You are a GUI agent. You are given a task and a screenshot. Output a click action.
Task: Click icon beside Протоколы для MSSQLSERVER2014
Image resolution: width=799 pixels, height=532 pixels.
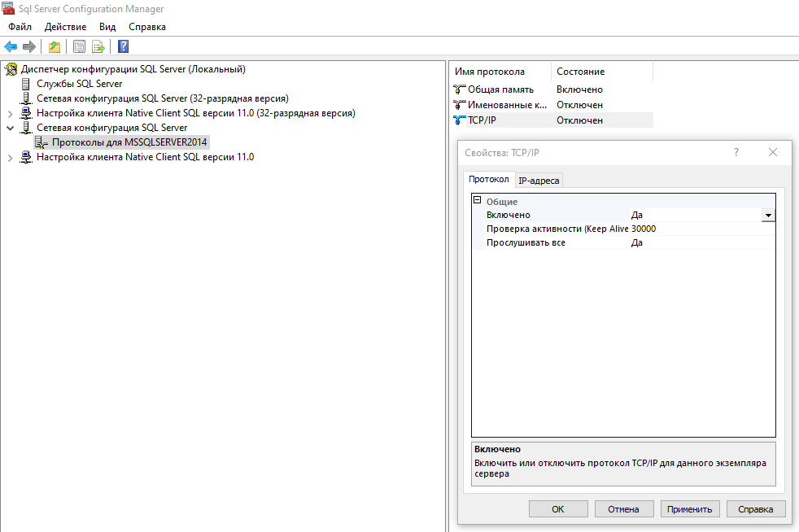[x=41, y=142]
